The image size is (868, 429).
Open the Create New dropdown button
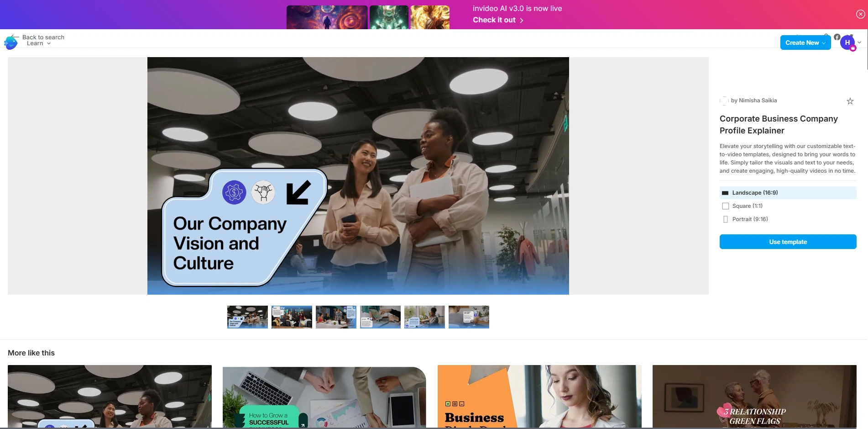pos(805,42)
